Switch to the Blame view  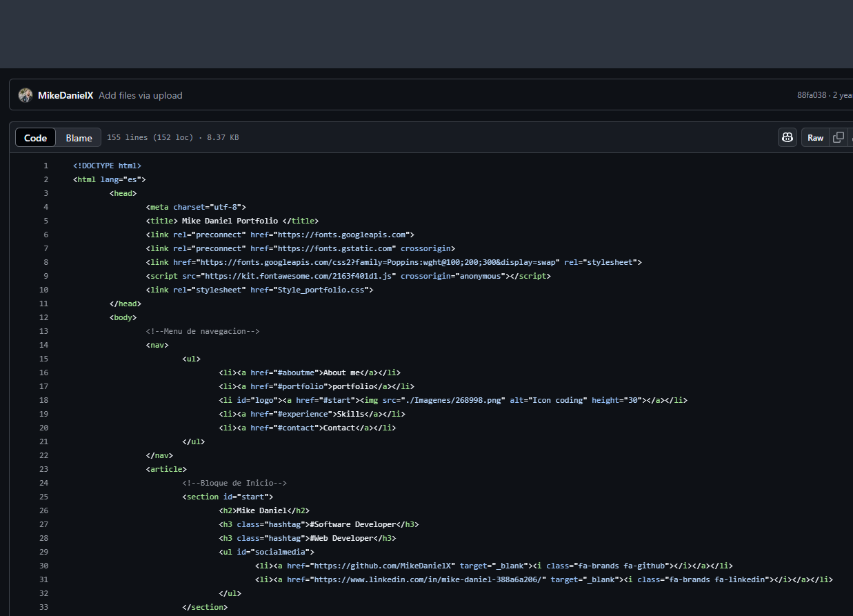pos(78,137)
